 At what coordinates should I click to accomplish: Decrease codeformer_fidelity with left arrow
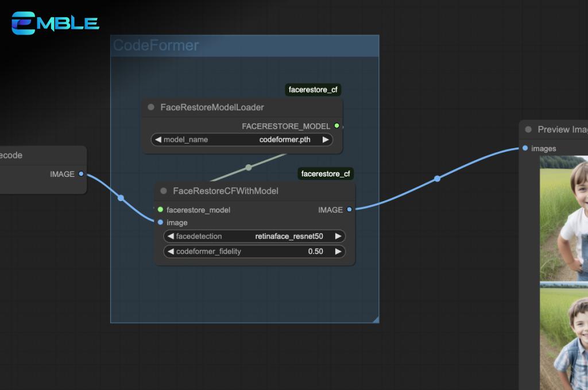point(171,251)
